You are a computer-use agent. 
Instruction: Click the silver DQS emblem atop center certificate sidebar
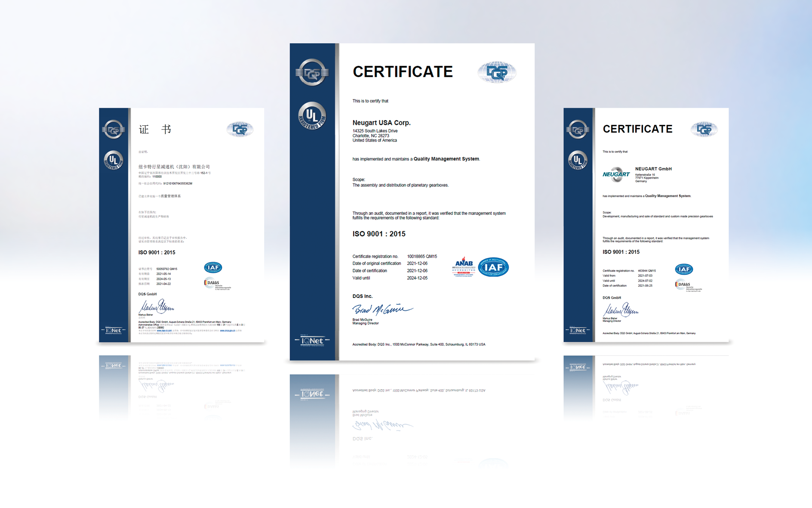tap(312, 72)
